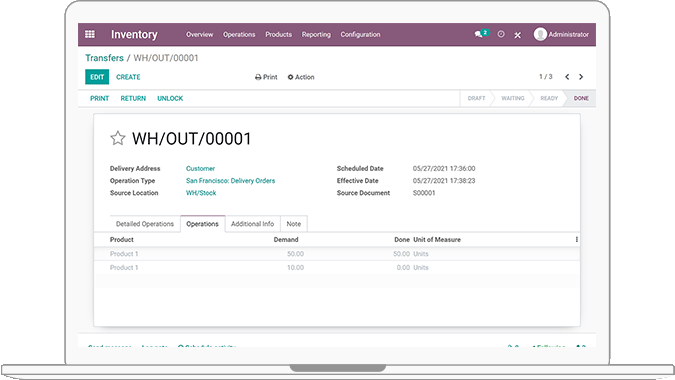This screenshot has height=380, width=675.
Task: Click the 1 / 3 pager counter
Action: coord(546,77)
